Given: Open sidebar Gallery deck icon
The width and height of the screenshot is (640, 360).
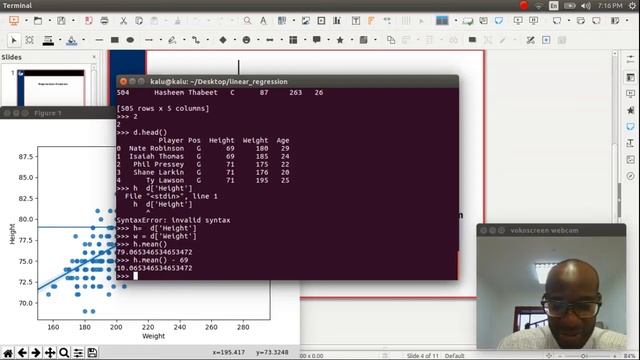Looking at the screenshot, I should pyautogui.click(x=630, y=160).
